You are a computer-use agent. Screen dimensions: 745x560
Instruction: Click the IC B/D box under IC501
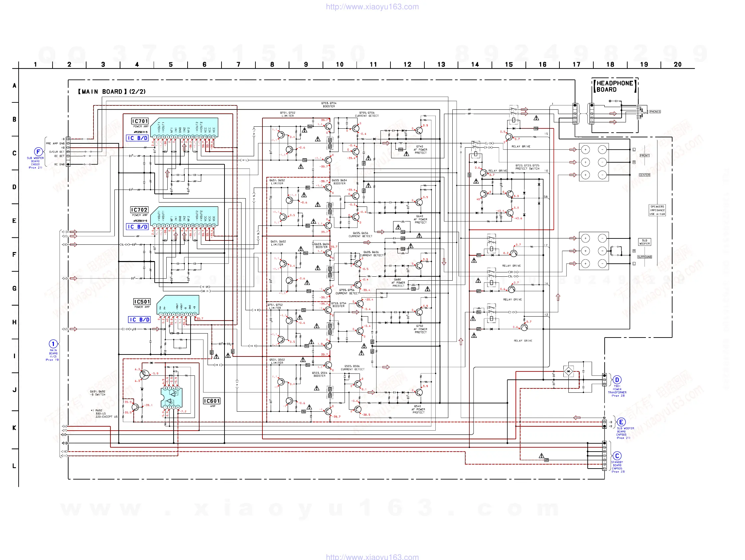click(139, 320)
